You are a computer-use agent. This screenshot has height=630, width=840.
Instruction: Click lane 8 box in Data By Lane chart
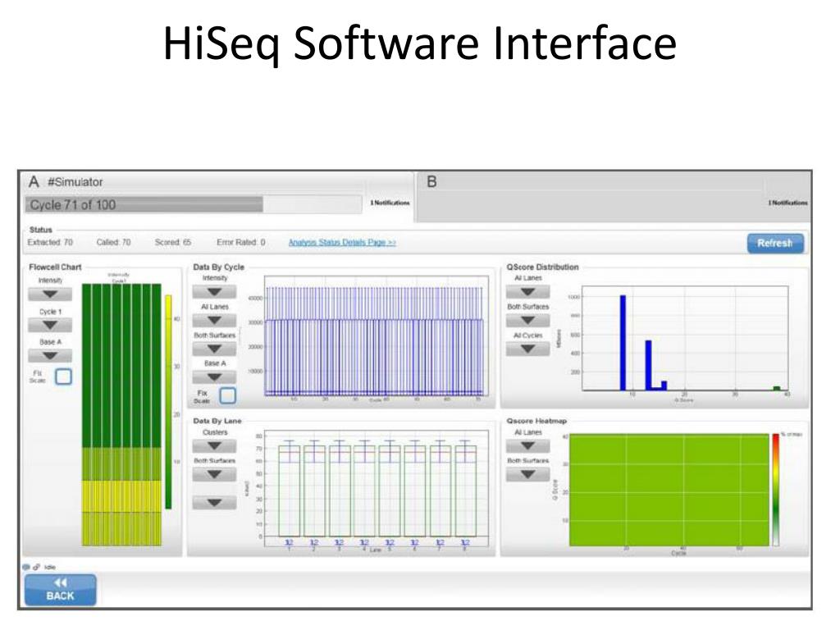(466, 491)
